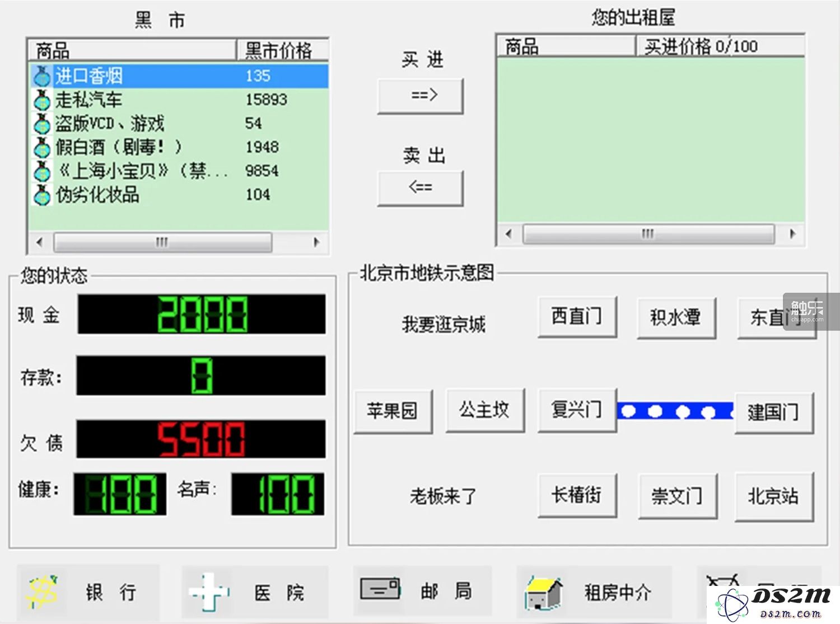
Task: Click the 健康 display showing 100
Action: click(120, 494)
